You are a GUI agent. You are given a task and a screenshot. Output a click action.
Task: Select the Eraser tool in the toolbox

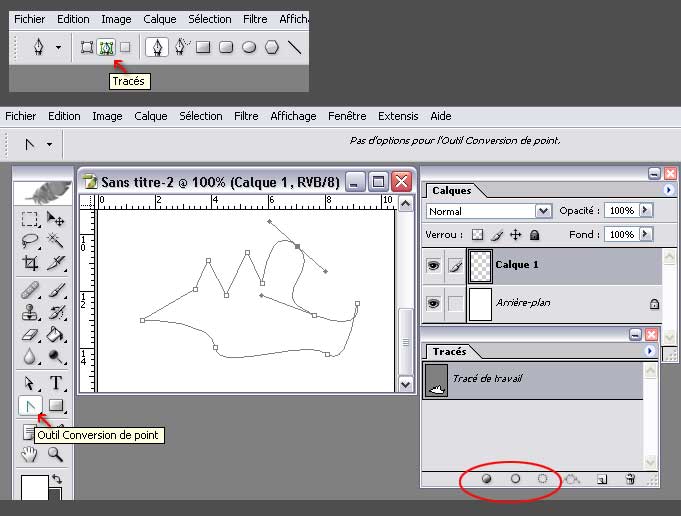(30, 335)
